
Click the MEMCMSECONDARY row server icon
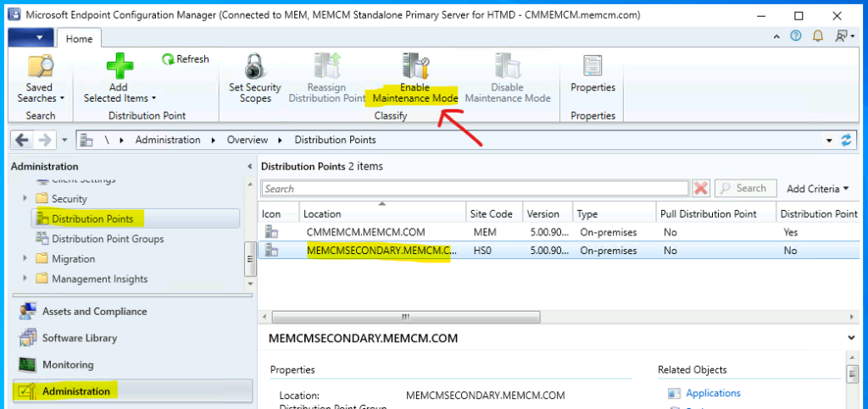point(271,251)
